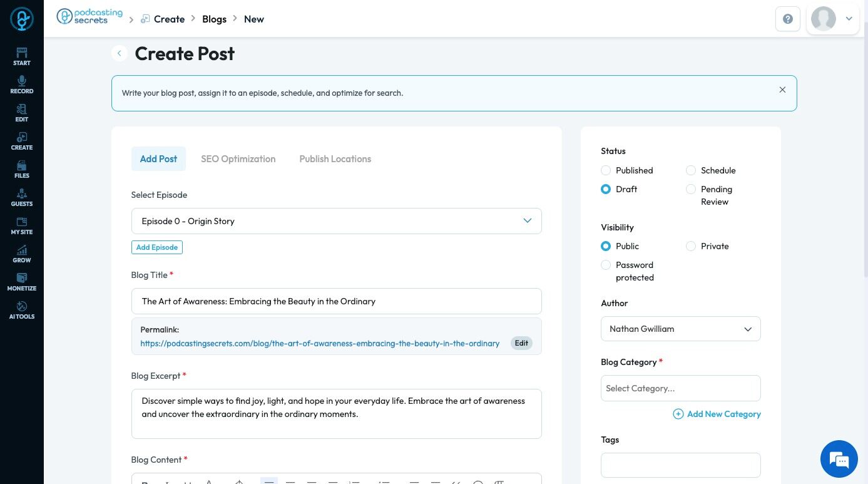Image resolution: width=868 pixels, height=484 pixels.
Task: Open AI Tools in sidebar
Action: [21, 310]
